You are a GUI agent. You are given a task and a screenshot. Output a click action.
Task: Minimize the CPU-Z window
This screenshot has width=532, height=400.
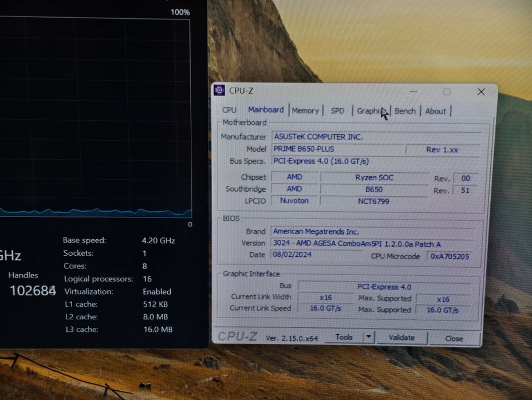click(x=413, y=92)
